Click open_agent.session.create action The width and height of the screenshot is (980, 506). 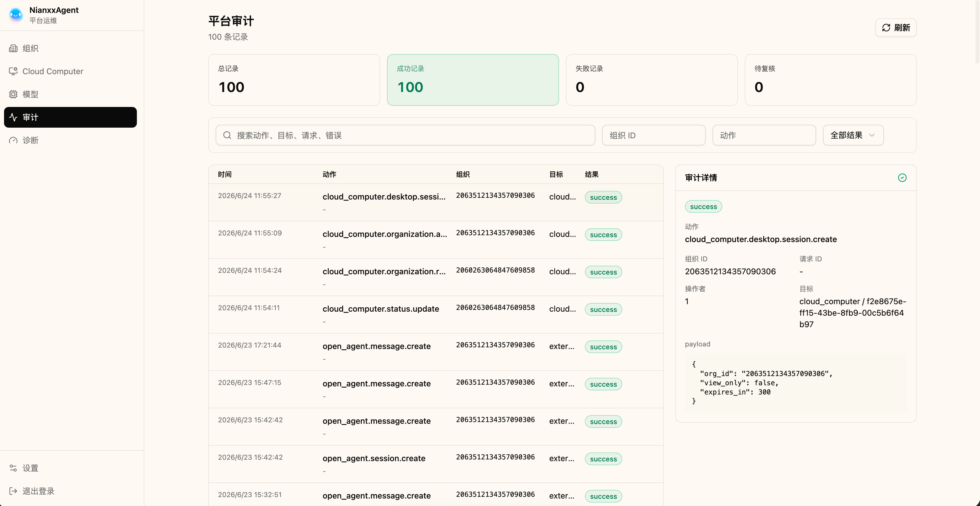374,458
